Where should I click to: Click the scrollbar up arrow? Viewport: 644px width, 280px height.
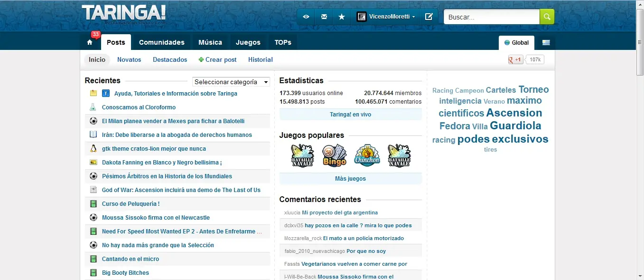(640, 4)
